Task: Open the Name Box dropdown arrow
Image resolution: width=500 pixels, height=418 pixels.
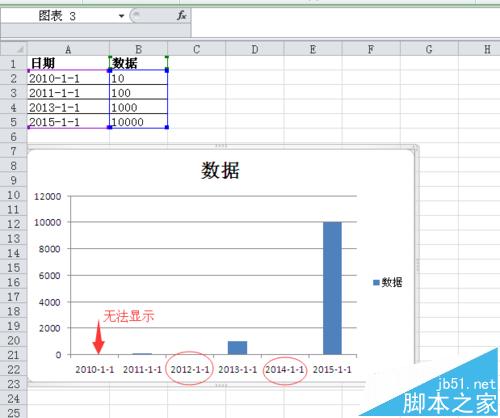Action: point(121,16)
